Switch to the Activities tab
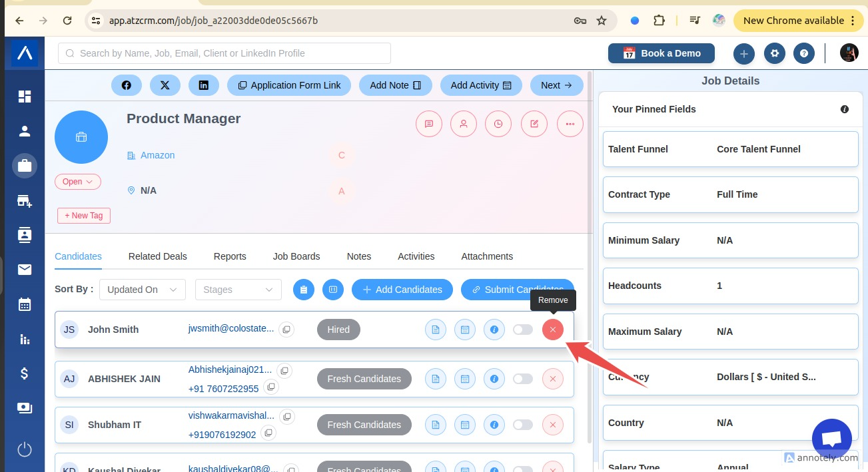This screenshot has height=472, width=868. click(416, 256)
